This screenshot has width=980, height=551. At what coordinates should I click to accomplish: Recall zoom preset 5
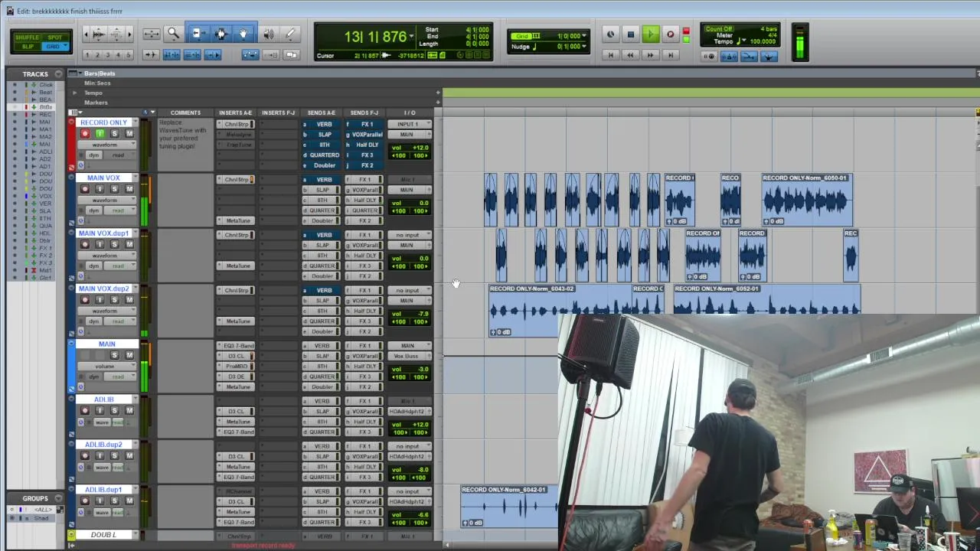click(x=128, y=55)
